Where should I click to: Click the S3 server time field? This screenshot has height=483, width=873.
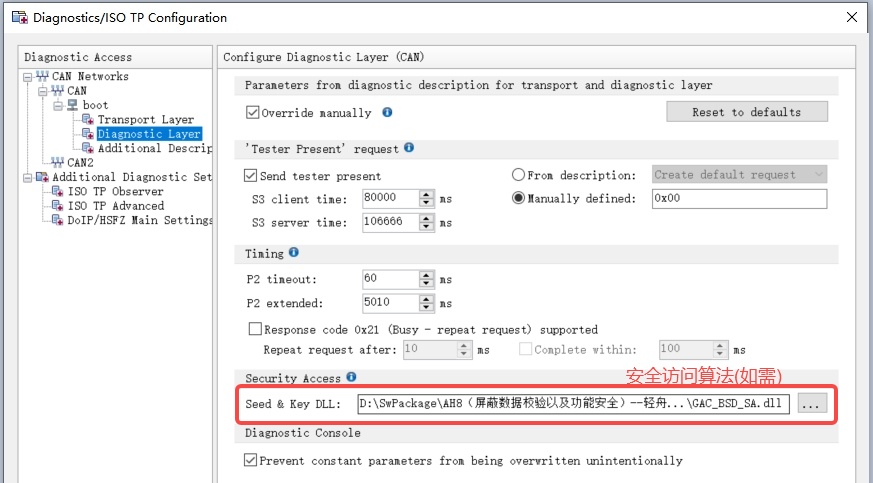[x=391, y=223]
